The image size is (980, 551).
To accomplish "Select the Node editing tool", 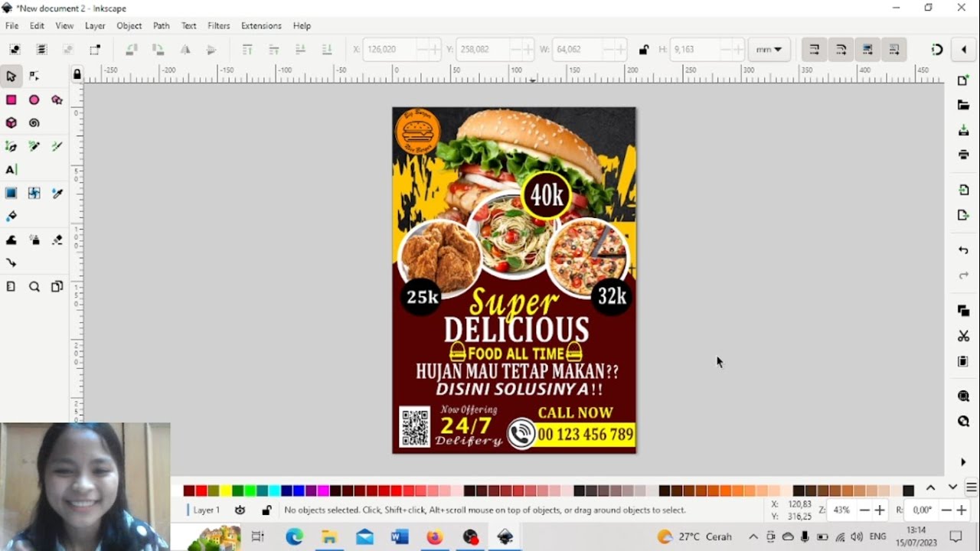I will pyautogui.click(x=34, y=76).
